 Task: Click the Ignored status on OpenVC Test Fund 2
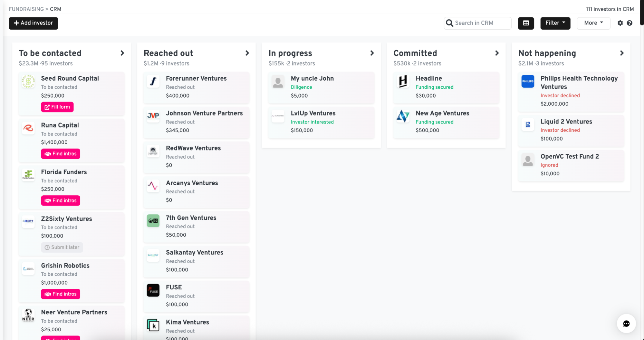pos(549,165)
